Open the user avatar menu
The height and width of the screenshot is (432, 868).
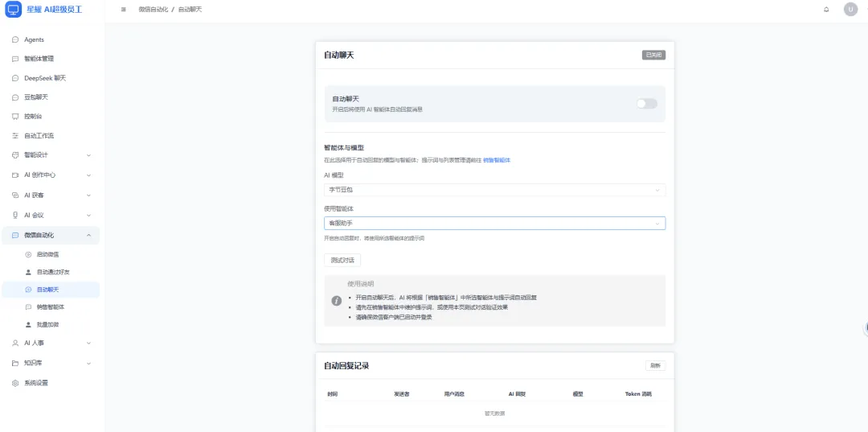850,10
